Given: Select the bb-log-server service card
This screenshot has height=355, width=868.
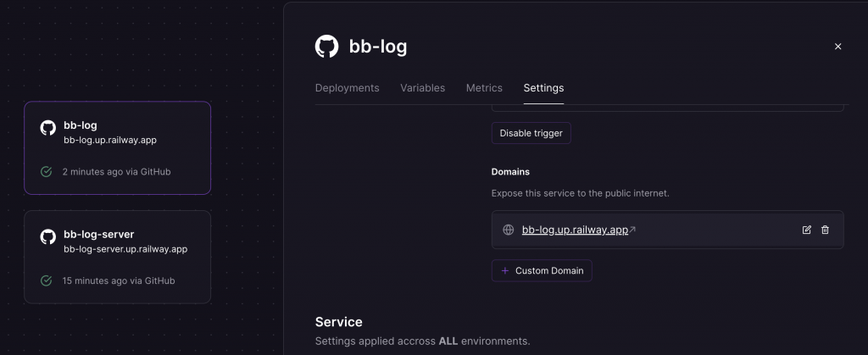Looking at the screenshot, I should click(117, 257).
